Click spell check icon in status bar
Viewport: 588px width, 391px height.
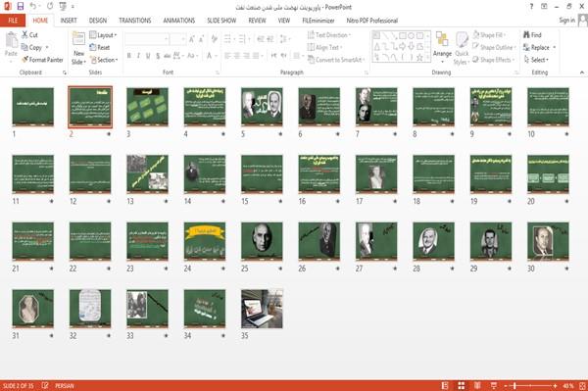tap(45, 385)
